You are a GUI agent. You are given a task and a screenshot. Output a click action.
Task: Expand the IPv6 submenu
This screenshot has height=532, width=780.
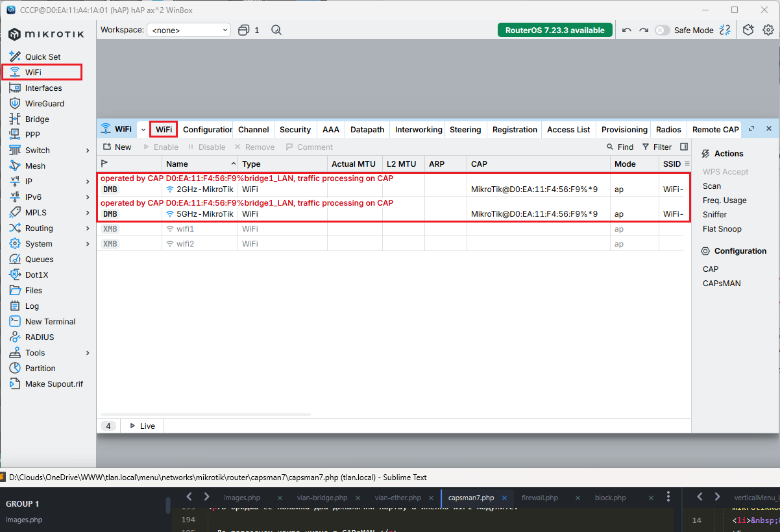coord(88,197)
